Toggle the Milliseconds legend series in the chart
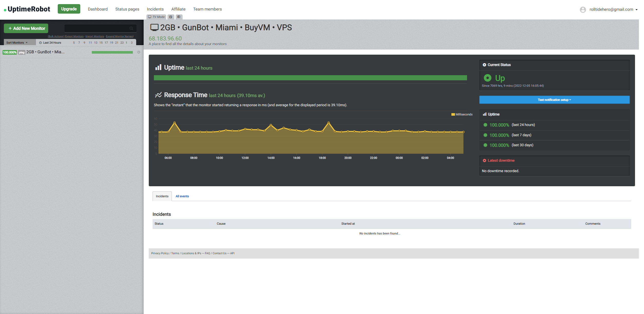 click(x=462, y=114)
